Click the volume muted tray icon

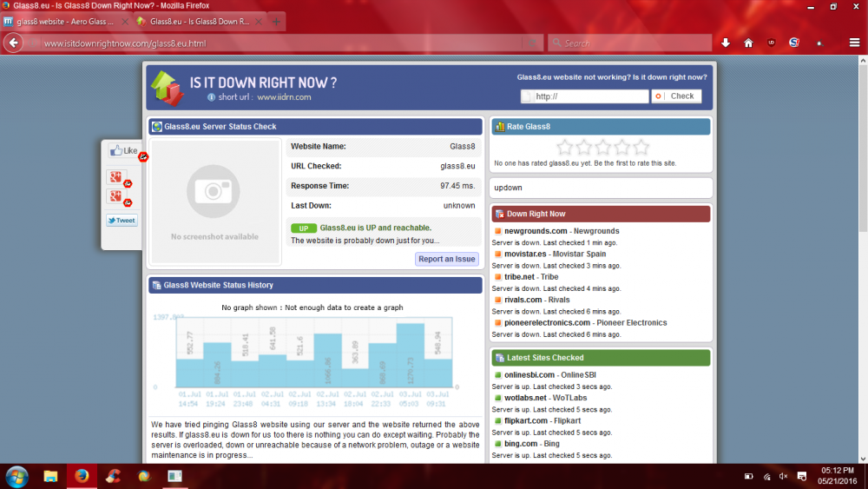pyautogui.click(x=783, y=476)
